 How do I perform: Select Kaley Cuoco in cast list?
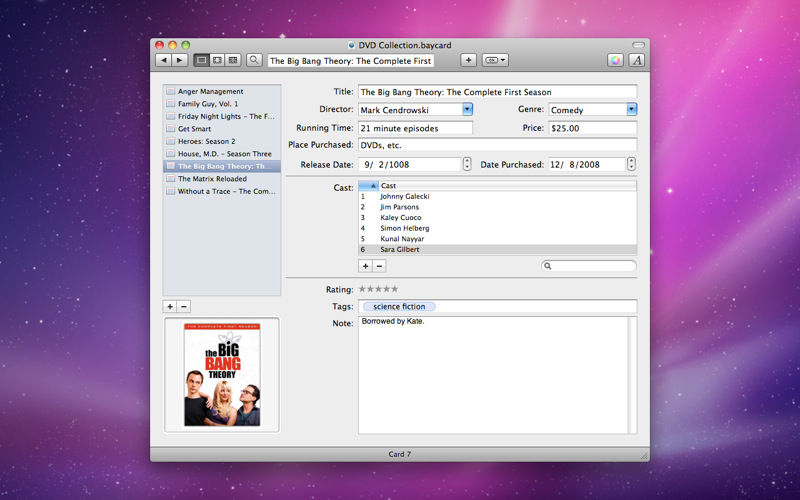pos(497,217)
